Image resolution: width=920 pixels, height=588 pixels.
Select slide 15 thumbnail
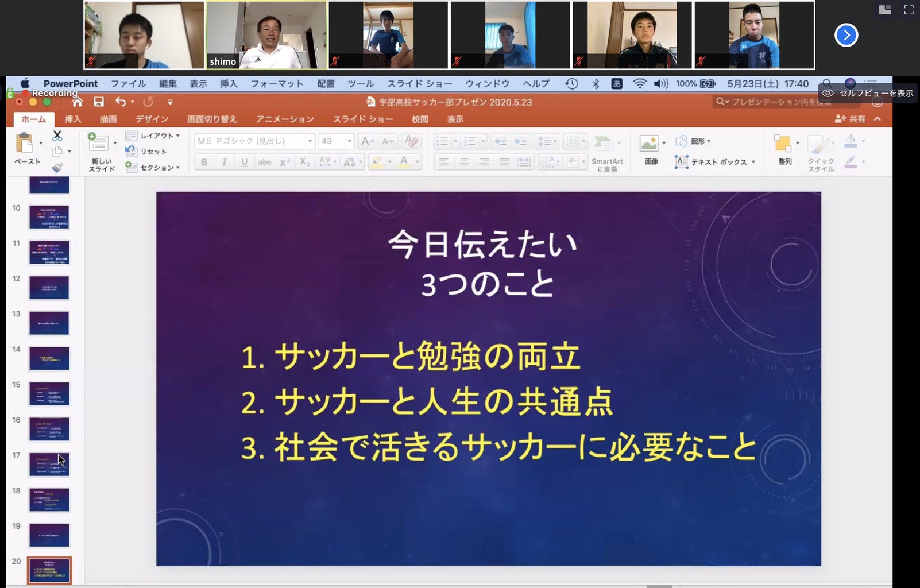click(x=49, y=394)
